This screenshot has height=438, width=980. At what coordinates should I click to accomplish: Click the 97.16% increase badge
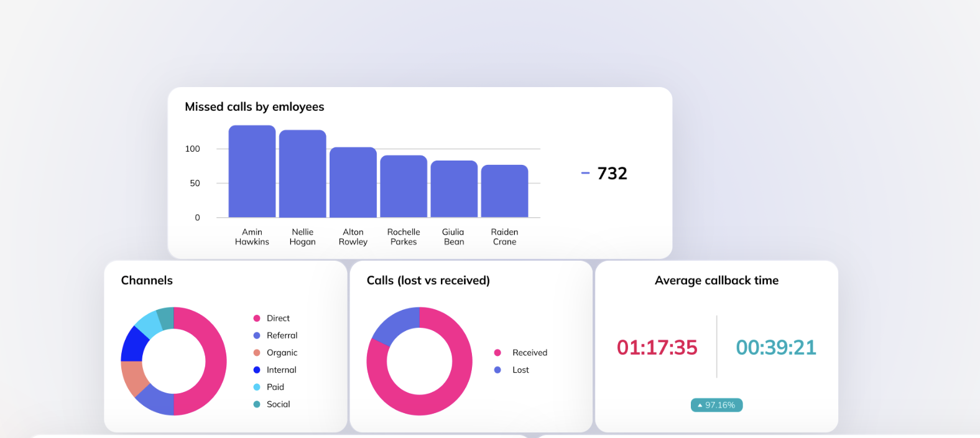716,405
